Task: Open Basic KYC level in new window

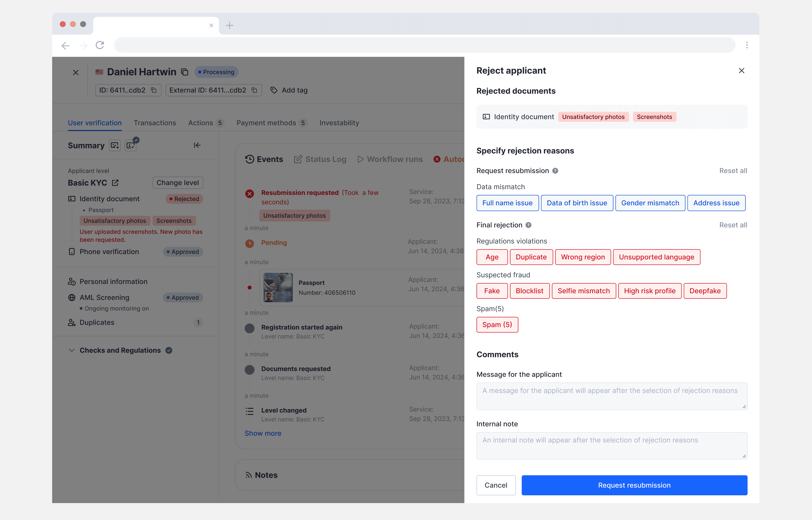Action: [115, 183]
